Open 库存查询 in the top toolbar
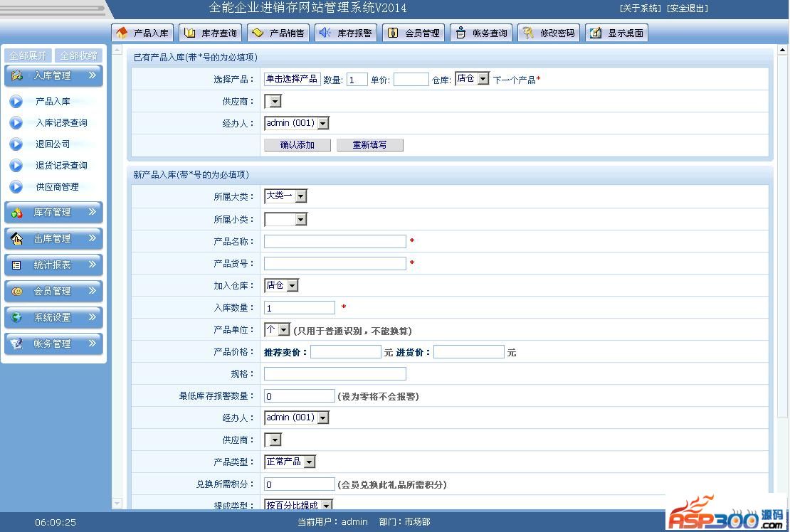This screenshot has width=790, height=532. coord(211,33)
